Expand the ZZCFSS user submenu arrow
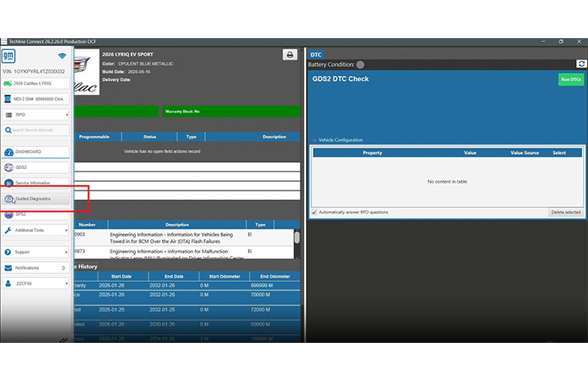 (67, 283)
